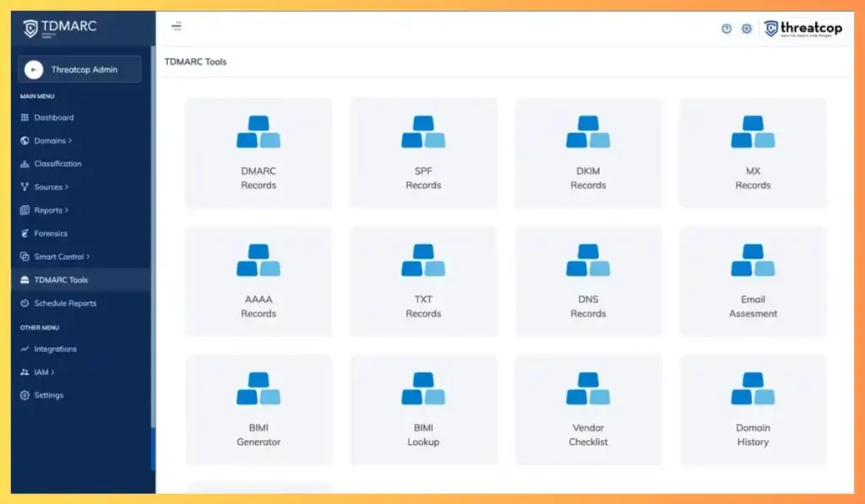Open the Vendor Checklist tool icon

point(588,388)
